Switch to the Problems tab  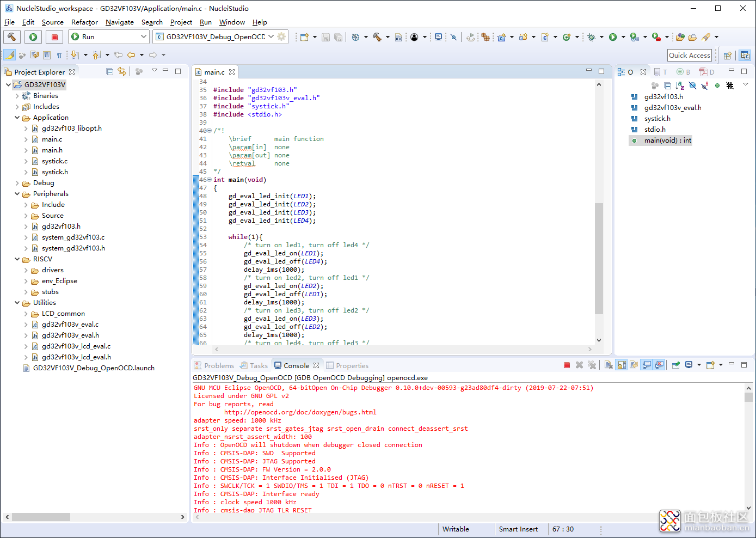coord(214,366)
